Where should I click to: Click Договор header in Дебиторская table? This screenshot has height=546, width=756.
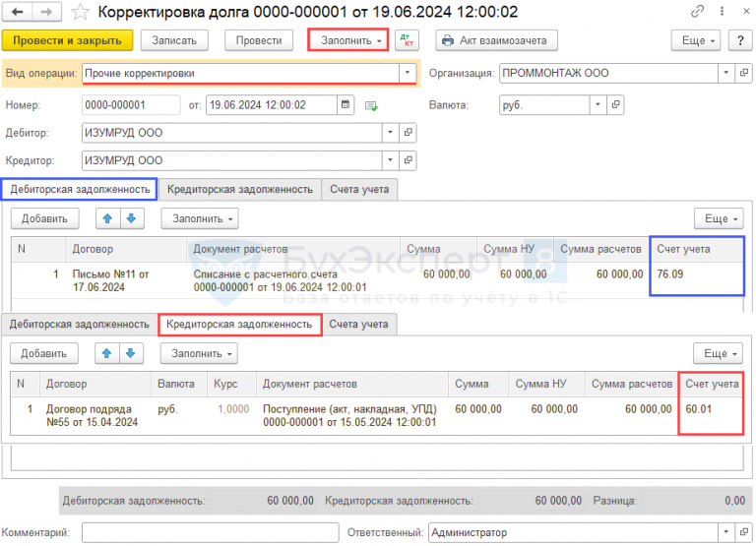pyautogui.click(x=126, y=249)
